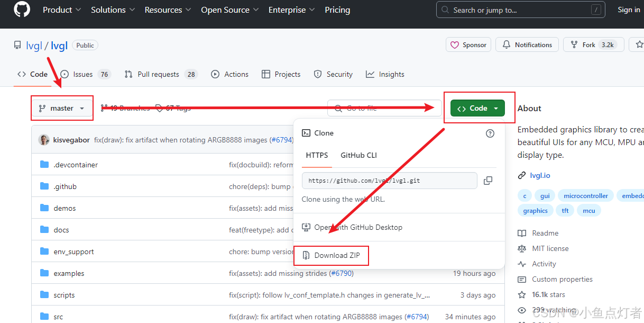Image resolution: width=644 pixels, height=323 pixels.
Task: Open the copy clone URL icon
Action: (x=488, y=181)
